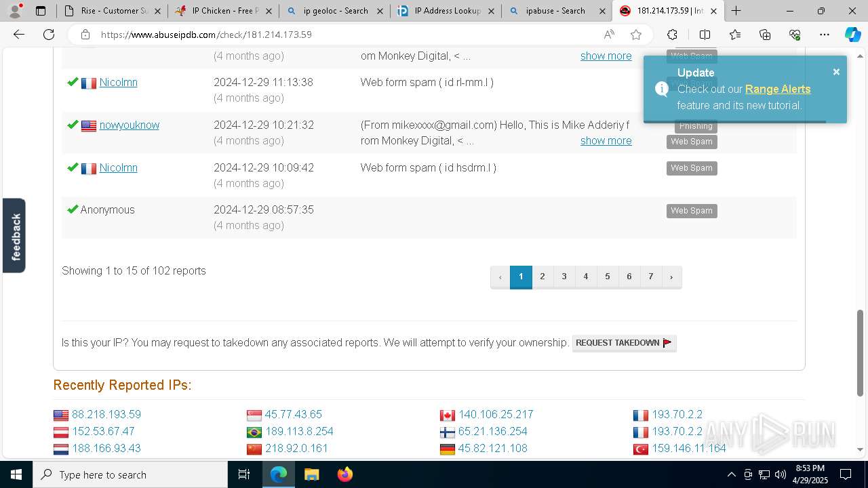Viewport: 868px width, 488px height.
Task: Go to reports page 6
Action: (x=629, y=277)
